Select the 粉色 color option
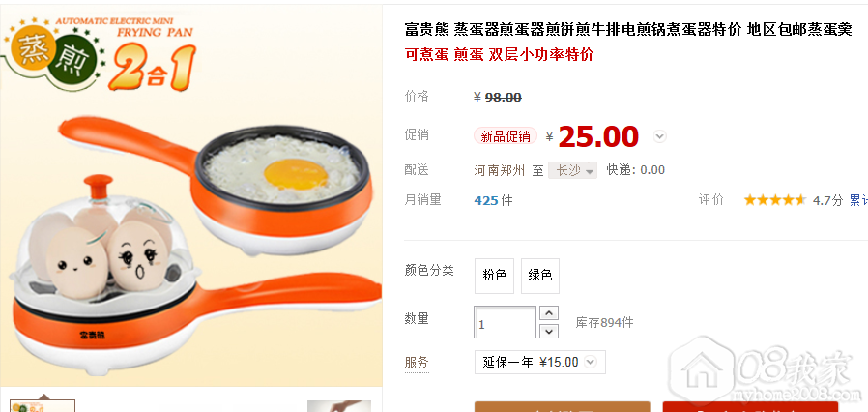The image size is (868, 412). [x=494, y=276]
